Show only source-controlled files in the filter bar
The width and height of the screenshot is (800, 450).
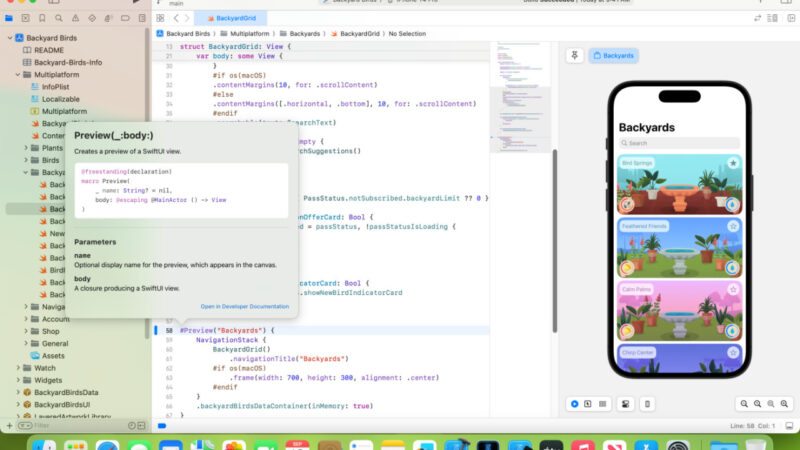pos(141,426)
